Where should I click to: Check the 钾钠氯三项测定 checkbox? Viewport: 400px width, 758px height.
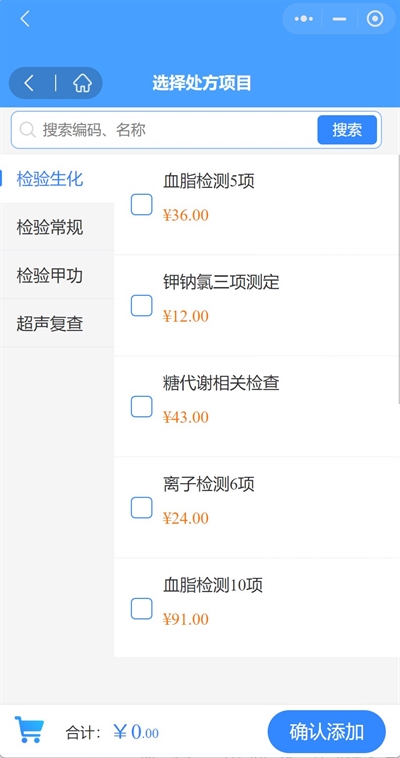coord(142,306)
